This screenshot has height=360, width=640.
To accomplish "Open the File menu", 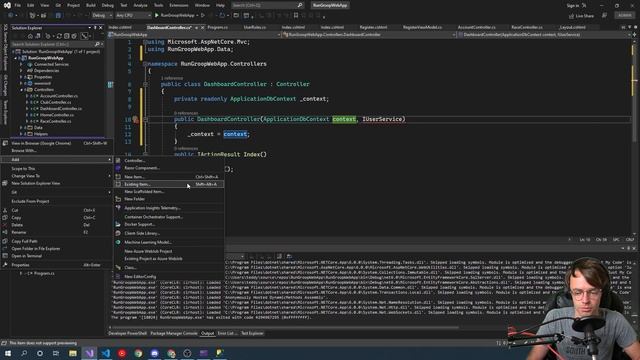I will [18, 5].
